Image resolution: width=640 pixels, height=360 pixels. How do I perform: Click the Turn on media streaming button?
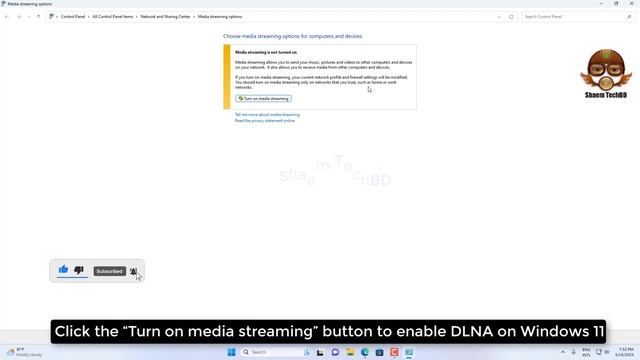click(x=263, y=98)
